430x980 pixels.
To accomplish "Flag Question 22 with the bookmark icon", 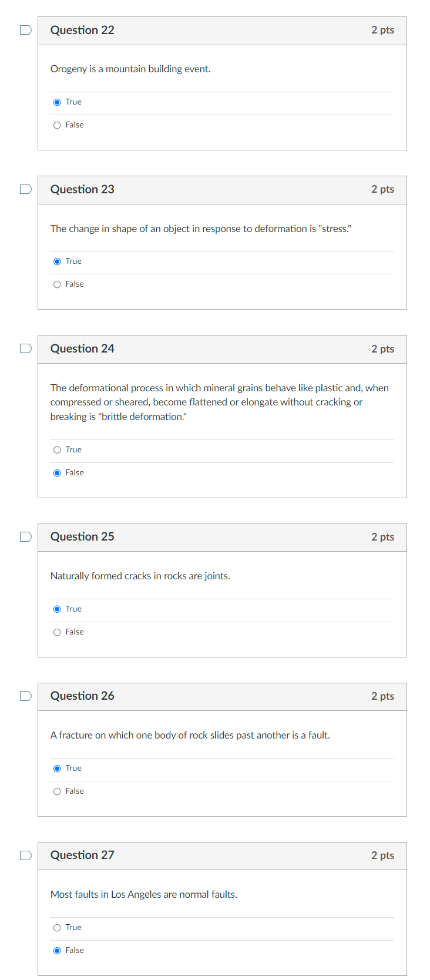I will pyautogui.click(x=26, y=30).
